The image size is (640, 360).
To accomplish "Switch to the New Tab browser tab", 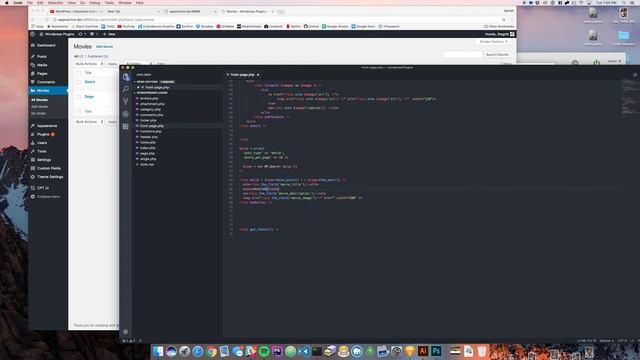I will pos(133,11).
